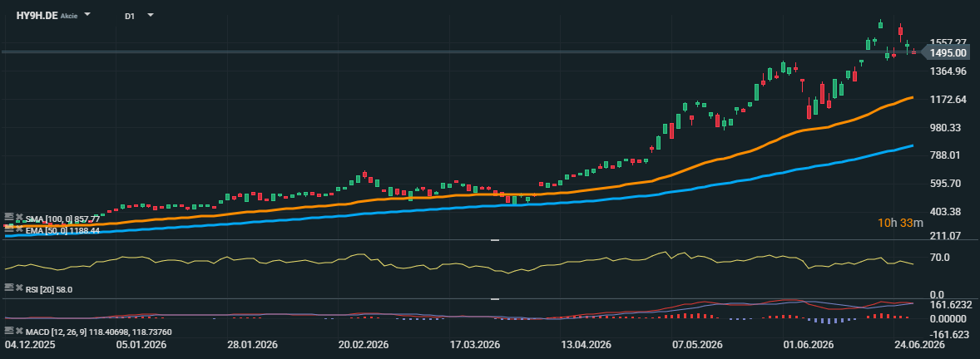Click the RSI [20] 58.0 label

(x=49, y=289)
